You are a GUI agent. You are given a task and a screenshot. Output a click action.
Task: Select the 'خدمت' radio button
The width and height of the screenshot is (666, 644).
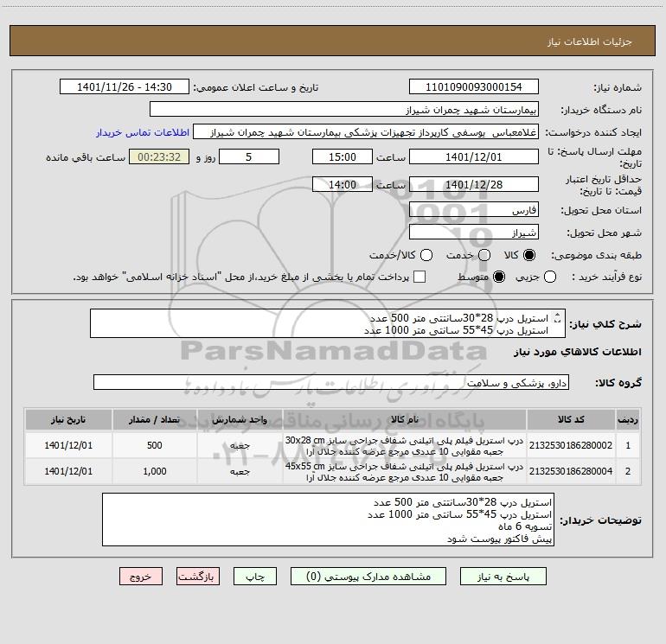tap(484, 255)
